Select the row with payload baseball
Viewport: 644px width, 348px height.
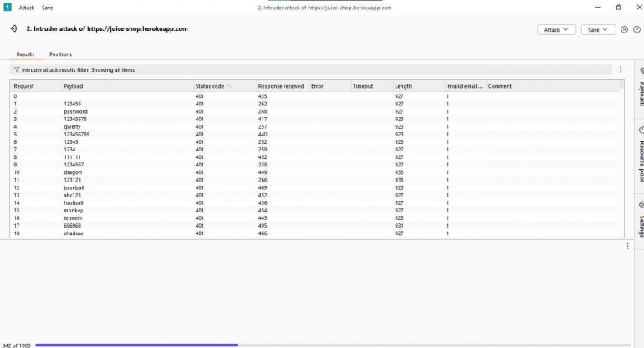point(314,187)
